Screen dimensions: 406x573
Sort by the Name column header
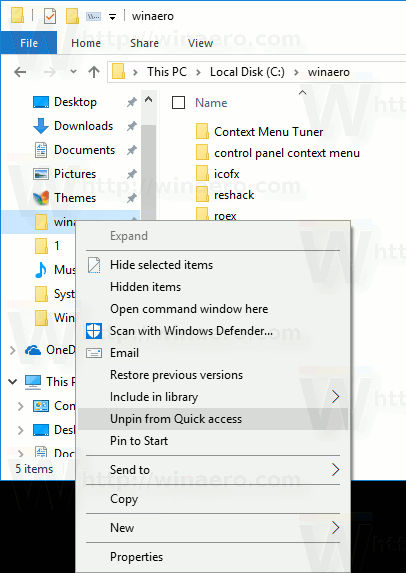[x=211, y=103]
